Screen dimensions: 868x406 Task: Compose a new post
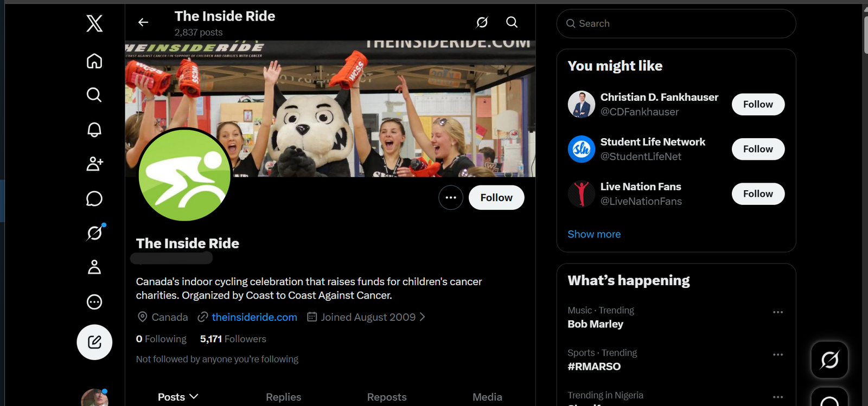94,342
